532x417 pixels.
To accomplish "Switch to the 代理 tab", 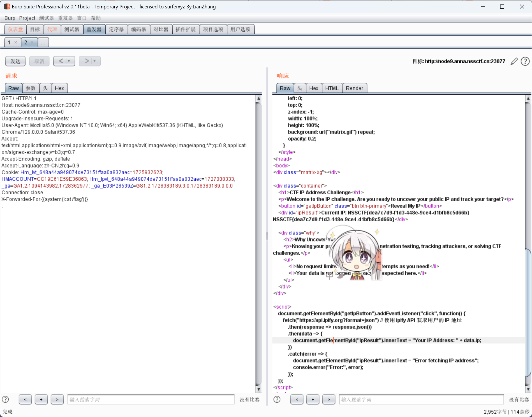I will point(52,29).
